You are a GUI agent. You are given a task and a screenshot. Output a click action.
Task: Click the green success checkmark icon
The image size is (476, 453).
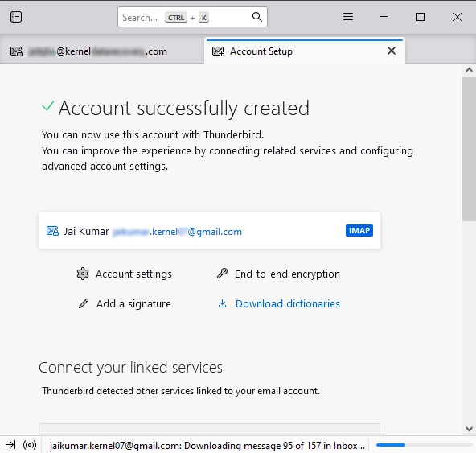(48, 106)
